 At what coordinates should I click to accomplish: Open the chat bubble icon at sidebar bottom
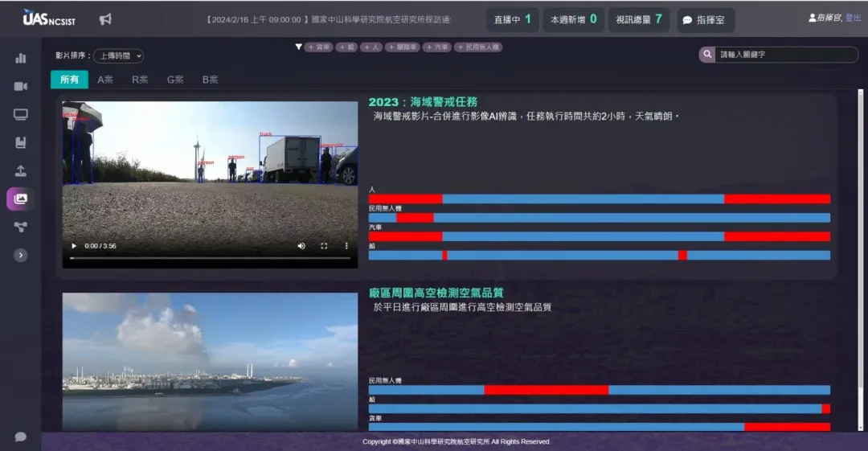tap(20, 437)
